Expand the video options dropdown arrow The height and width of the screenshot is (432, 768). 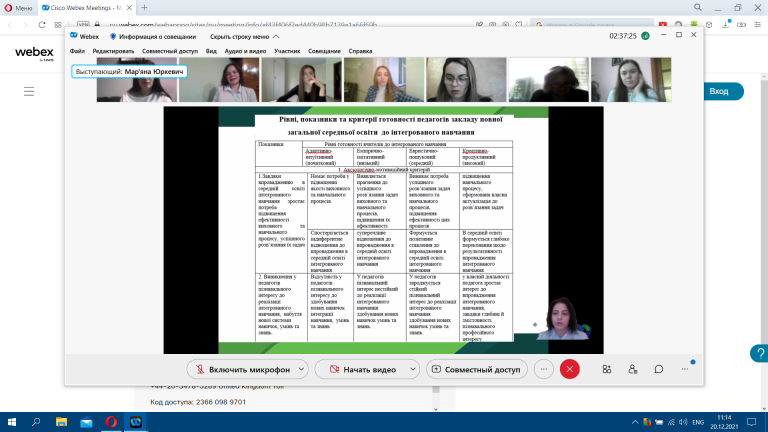pyautogui.click(x=413, y=369)
